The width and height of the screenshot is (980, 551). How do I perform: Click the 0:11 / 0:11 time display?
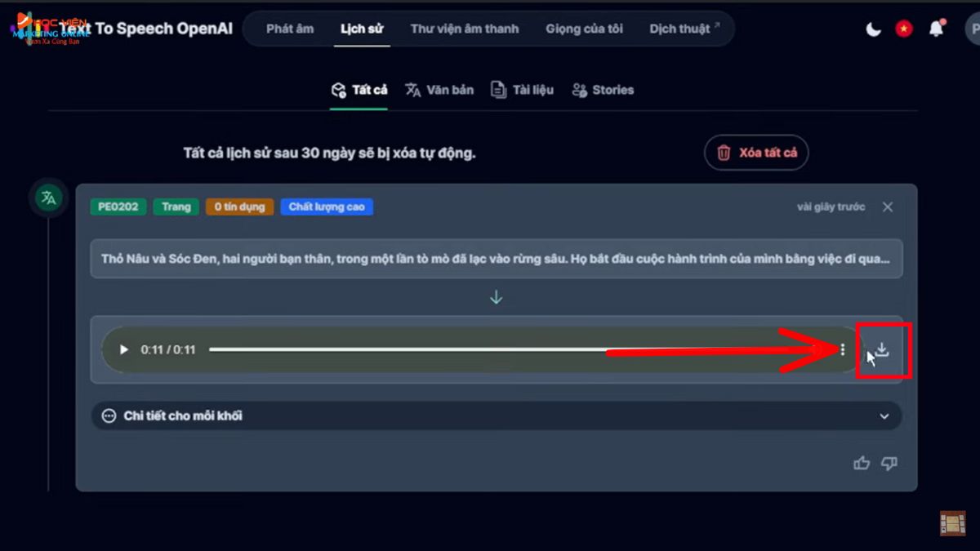167,349
